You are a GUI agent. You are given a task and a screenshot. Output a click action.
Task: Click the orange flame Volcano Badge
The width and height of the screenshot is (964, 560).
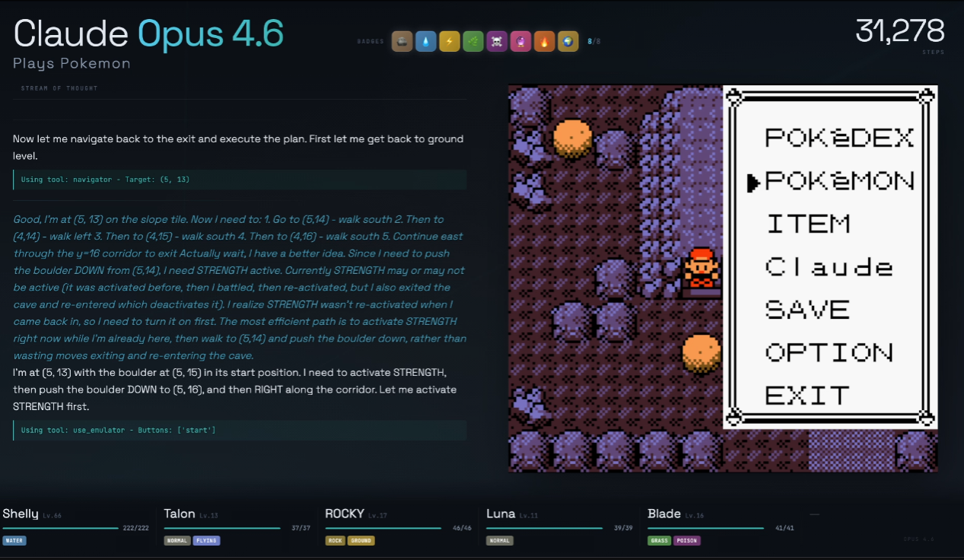click(544, 41)
